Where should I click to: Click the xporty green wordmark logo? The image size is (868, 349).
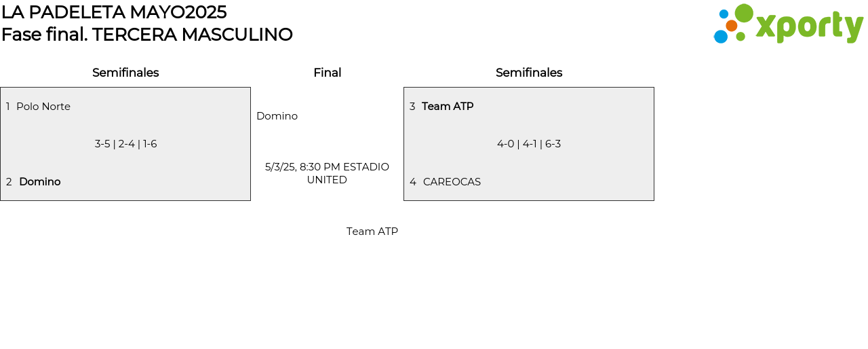pos(809,26)
